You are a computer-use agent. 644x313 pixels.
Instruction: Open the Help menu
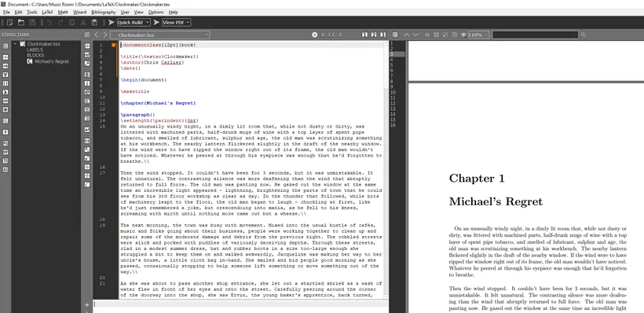tap(174, 13)
